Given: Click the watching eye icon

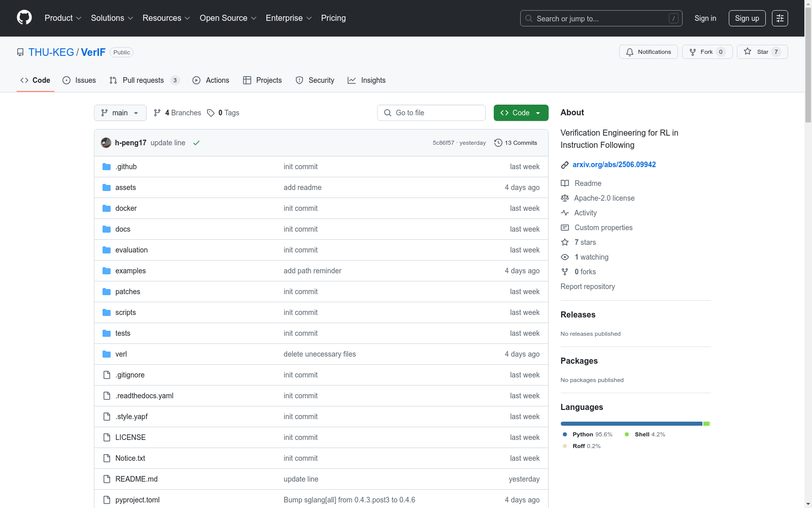Looking at the screenshot, I should (x=565, y=257).
